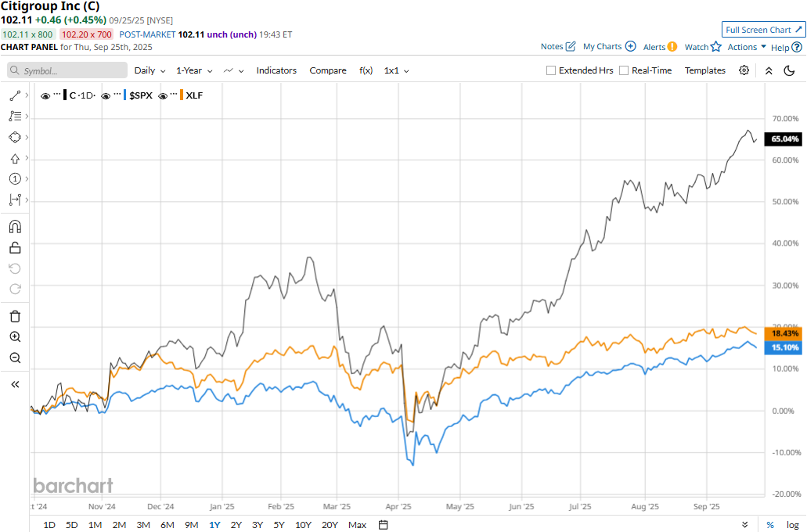Expand the shapes tool options arrow
Screen dimensions: 807x532
pyautogui.click(x=27, y=138)
